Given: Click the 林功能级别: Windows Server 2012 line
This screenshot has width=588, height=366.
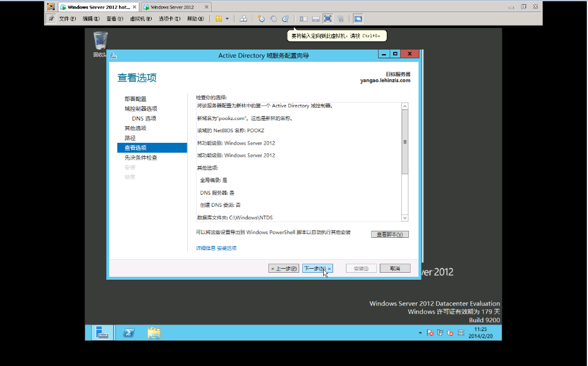Looking at the screenshot, I should [x=236, y=143].
